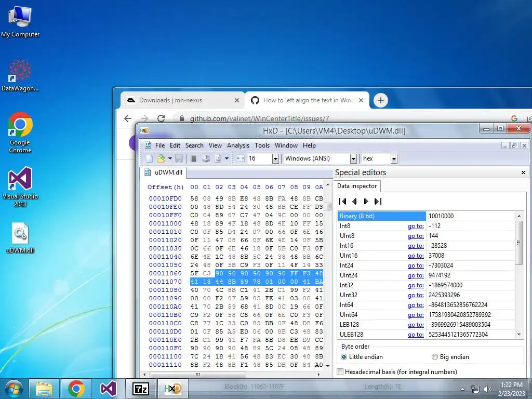
Task: Open the View menu in HxD
Action: coord(215,145)
